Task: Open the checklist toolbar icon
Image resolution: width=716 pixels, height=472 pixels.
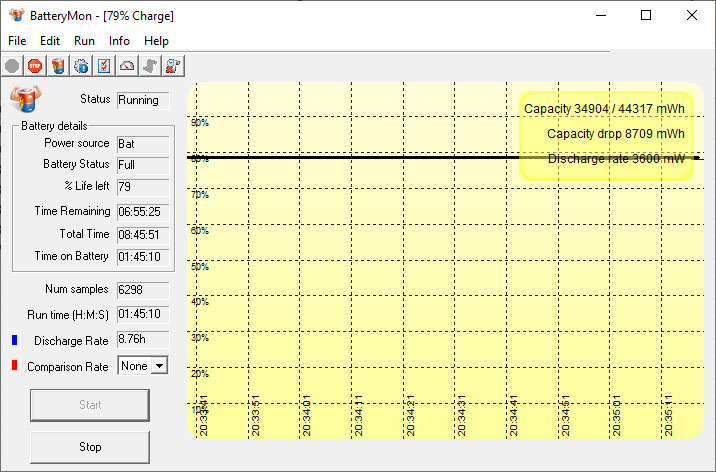Action: [x=104, y=66]
